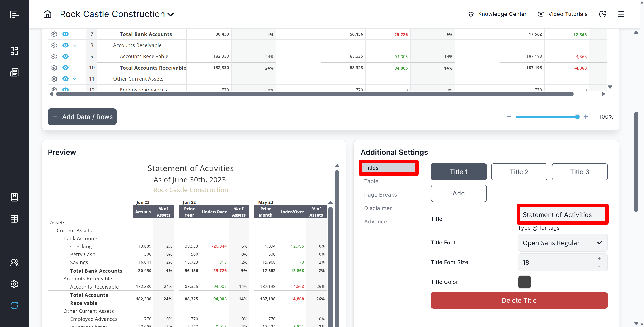Hide row 9 Accounts Receivable via eye icon
Image resolution: width=644 pixels, height=327 pixels.
tap(66, 57)
